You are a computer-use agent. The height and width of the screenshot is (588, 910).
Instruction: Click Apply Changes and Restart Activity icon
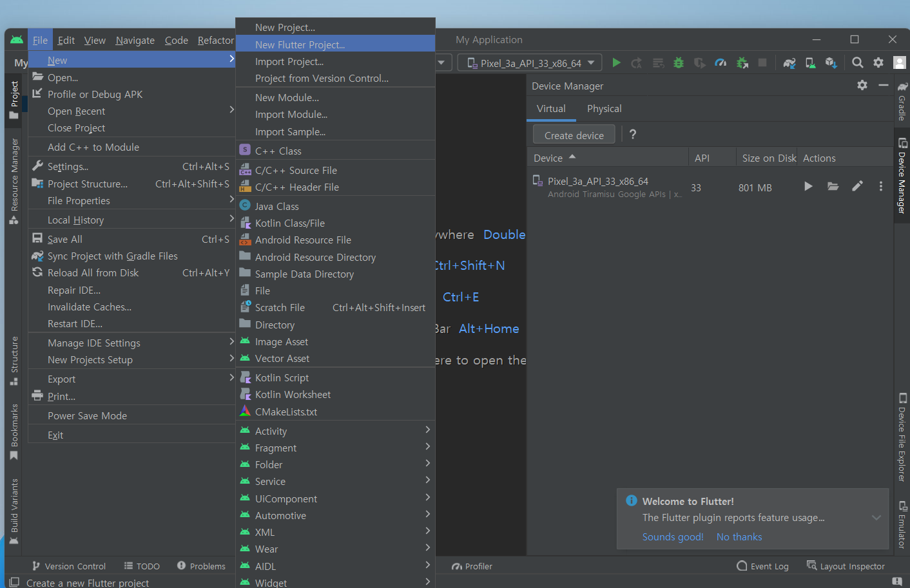point(636,62)
